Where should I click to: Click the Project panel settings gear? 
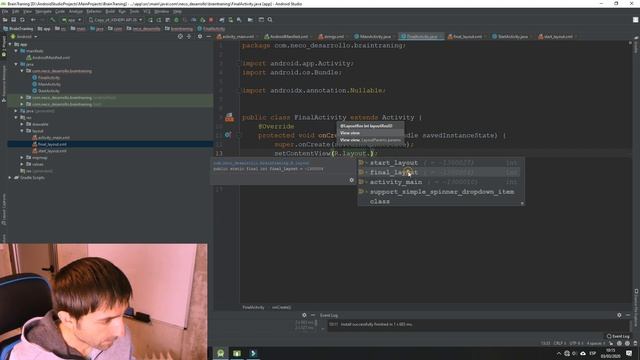(x=200, y=36)
